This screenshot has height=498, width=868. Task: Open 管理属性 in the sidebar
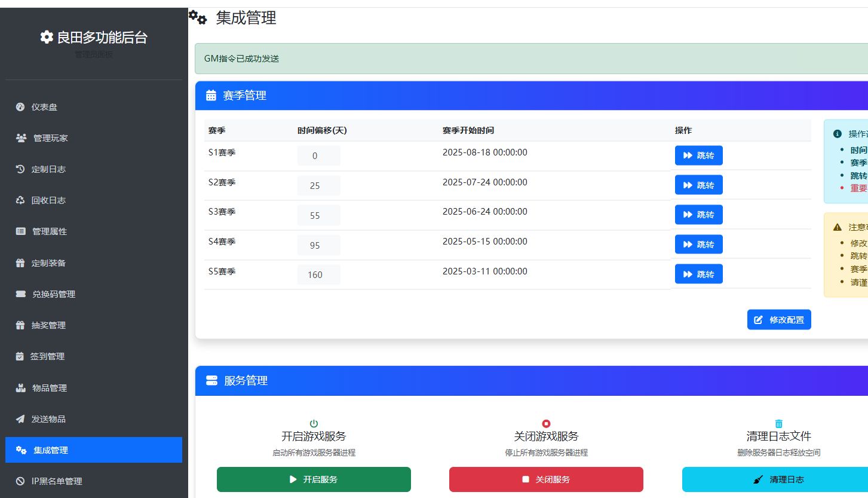click(49, 231)
